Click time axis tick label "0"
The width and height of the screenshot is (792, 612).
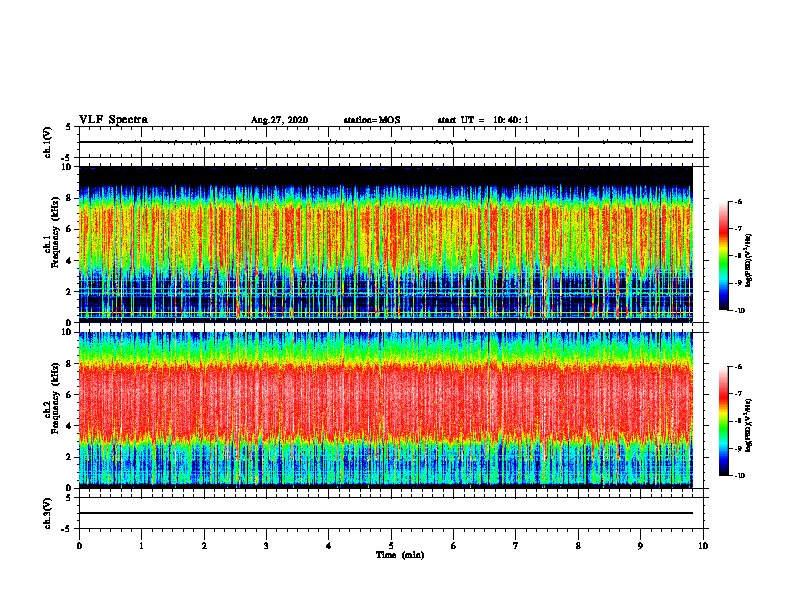(79, 546)
